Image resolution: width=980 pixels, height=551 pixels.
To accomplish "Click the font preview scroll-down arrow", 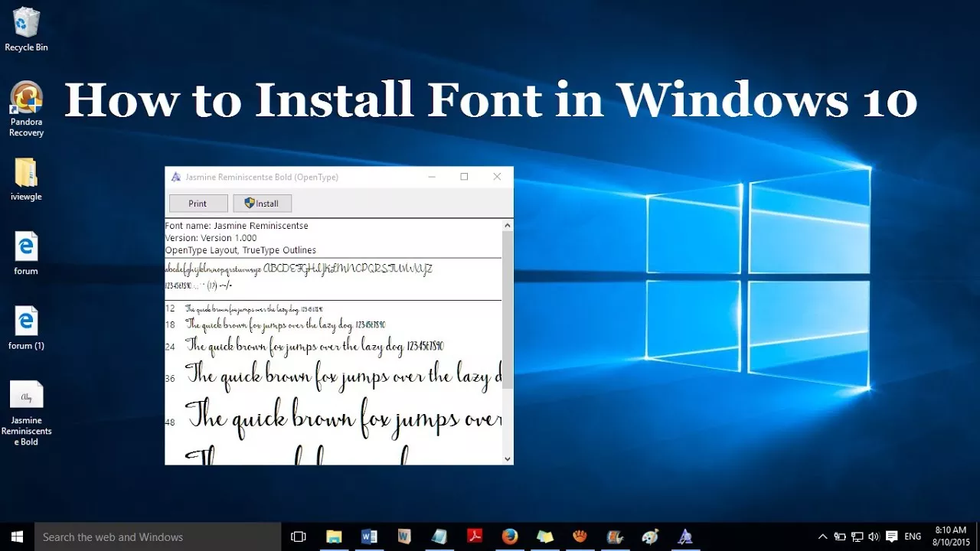I will tap(506, 458).
